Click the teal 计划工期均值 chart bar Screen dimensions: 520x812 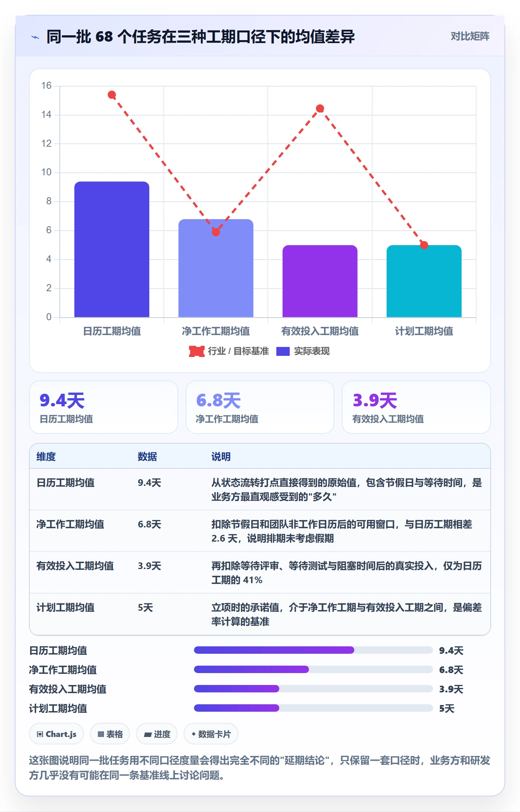coord(424,281)
